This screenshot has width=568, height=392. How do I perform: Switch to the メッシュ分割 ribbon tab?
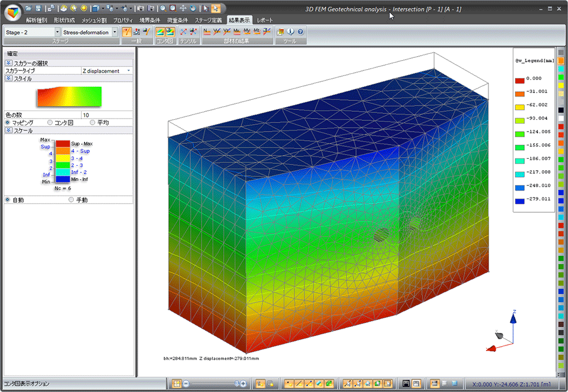[94, 20]
